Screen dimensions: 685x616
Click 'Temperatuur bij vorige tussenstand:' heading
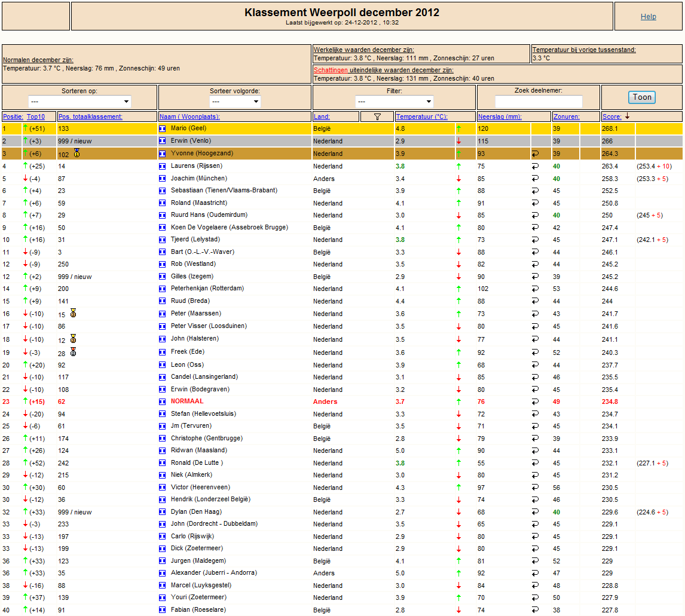tap(584, 50)
